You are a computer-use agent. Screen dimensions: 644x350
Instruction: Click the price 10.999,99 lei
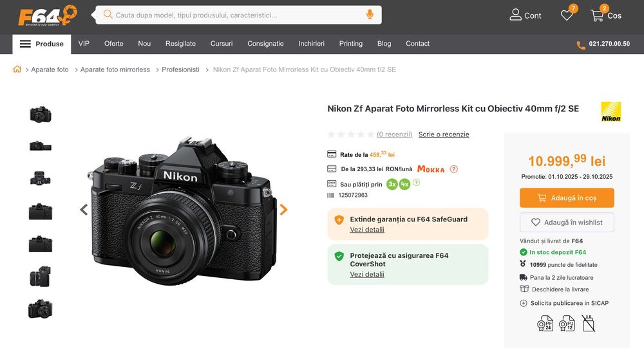tap(567, 161)
